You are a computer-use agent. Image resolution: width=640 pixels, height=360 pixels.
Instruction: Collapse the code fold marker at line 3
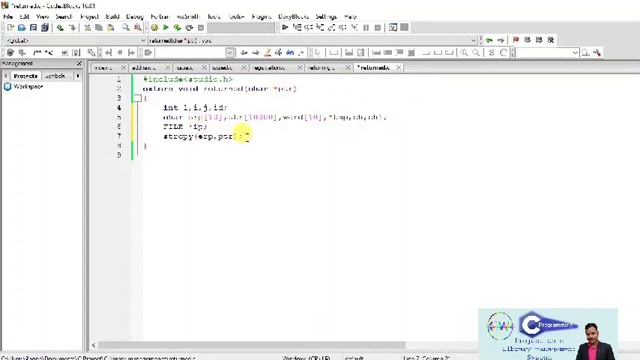coord(138,98)
